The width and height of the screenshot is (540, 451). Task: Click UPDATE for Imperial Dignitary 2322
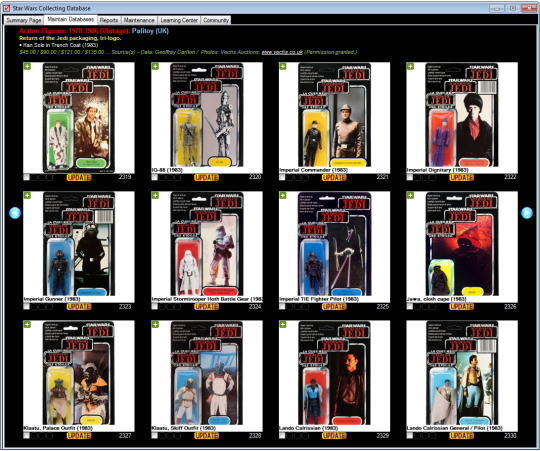[x=462, y=177]
